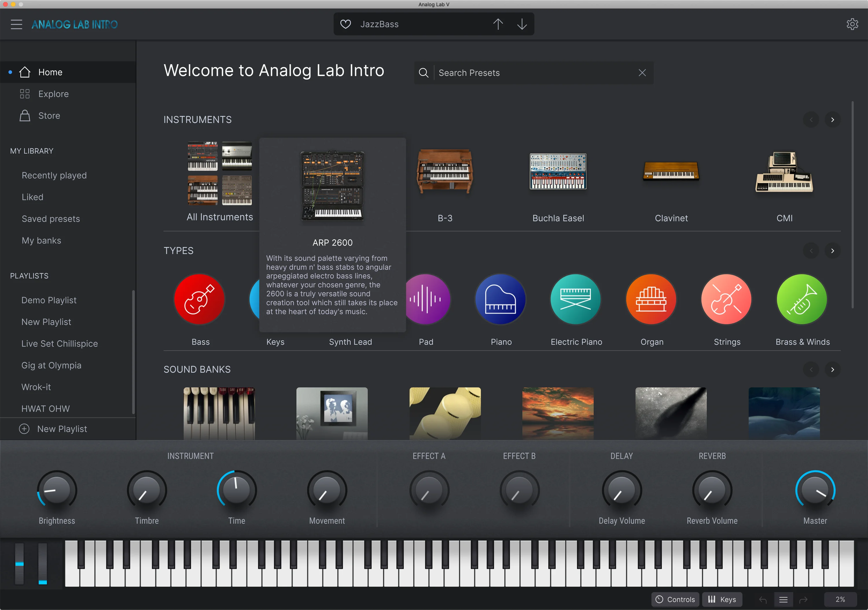Screen dimensions: 868x610
Task: Go back in Sound Banks with the left chevron
Action: coord(811,369)
